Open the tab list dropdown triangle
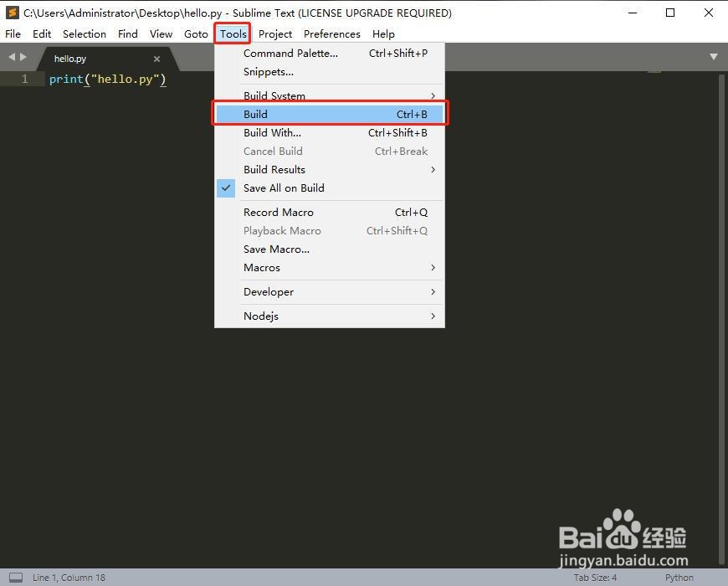The height and width of the screenshot is (586, 728). click(x=714, y=57)
